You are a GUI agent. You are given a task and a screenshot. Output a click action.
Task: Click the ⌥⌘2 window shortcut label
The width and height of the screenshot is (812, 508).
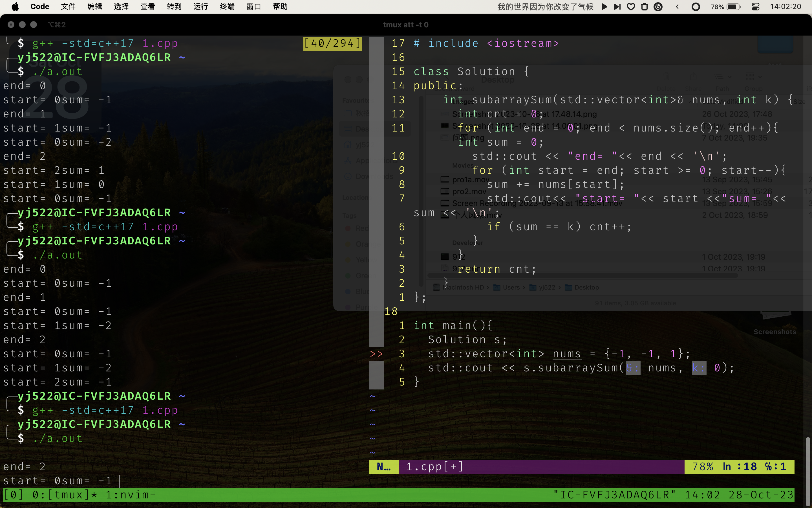coord(56,25)
